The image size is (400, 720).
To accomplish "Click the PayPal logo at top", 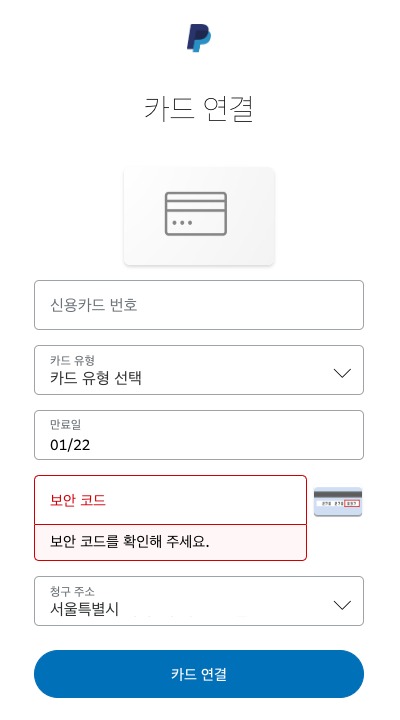I will coord(199,38).
